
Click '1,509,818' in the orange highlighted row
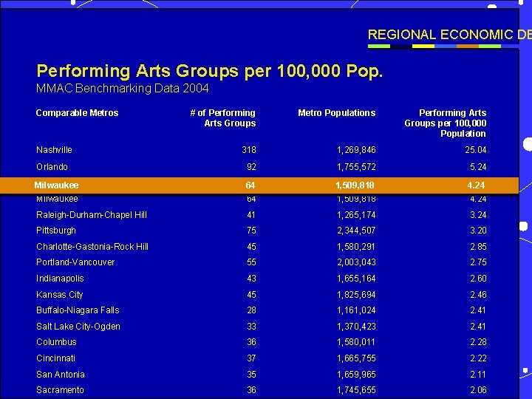point(355,185)
